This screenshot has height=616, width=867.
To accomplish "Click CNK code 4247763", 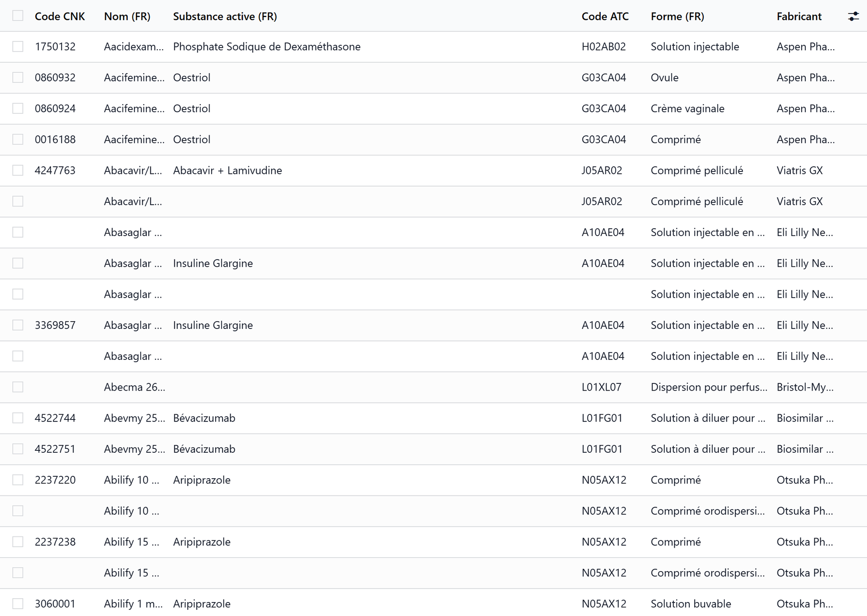I will coord(55,170).
